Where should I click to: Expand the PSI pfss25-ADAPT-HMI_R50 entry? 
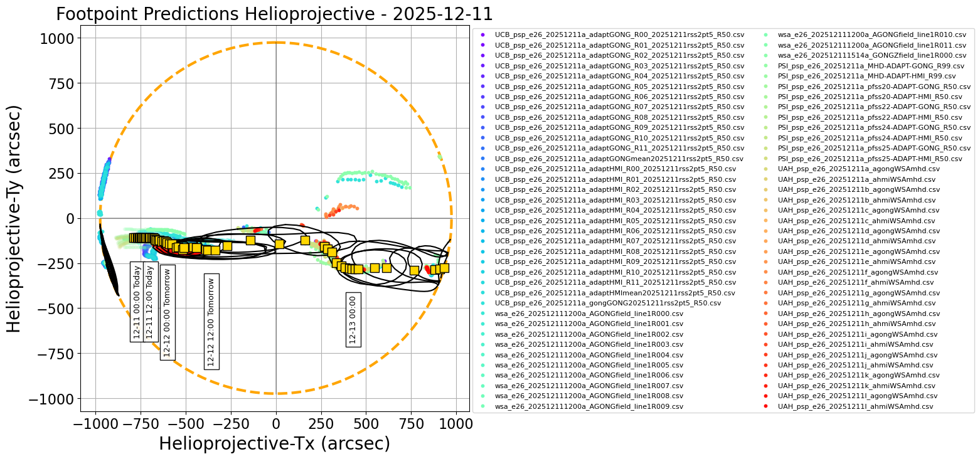pos(767,158)
